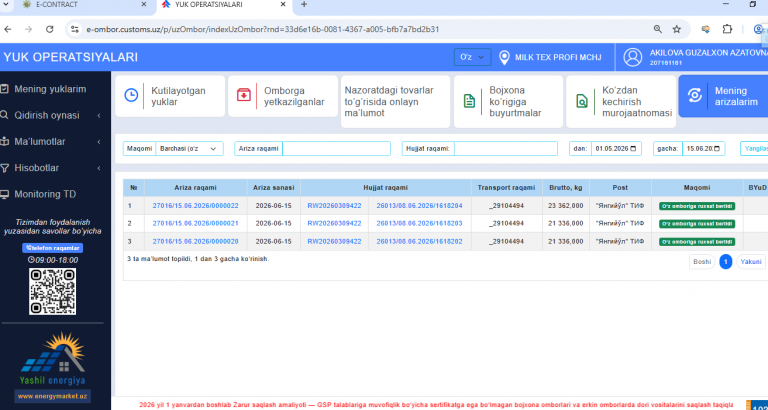
Task: Click the Bojxona ko'rigiga buyurtmalar document icon
Action: click(469, 101)
